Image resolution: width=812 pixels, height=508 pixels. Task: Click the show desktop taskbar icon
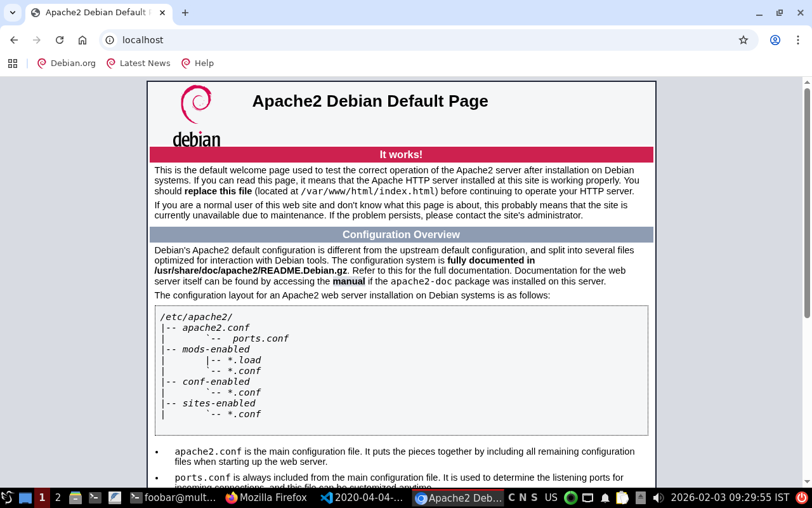(x=25, y=498)
